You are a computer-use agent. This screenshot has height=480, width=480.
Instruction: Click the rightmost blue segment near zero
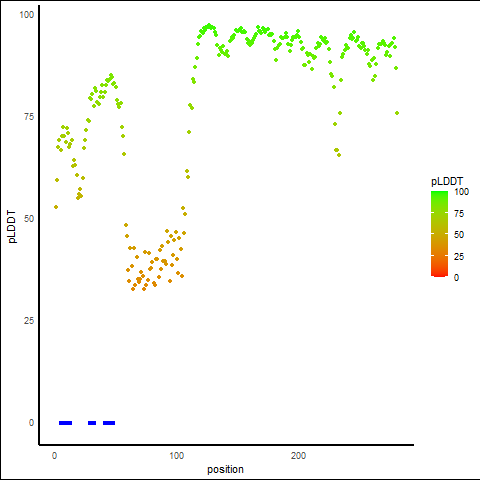[x=109, y=423]
